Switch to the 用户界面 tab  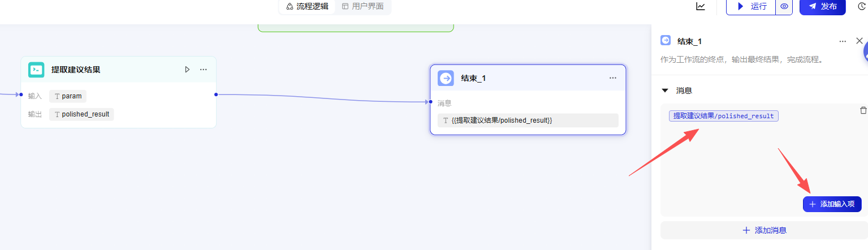pos(362,7)
